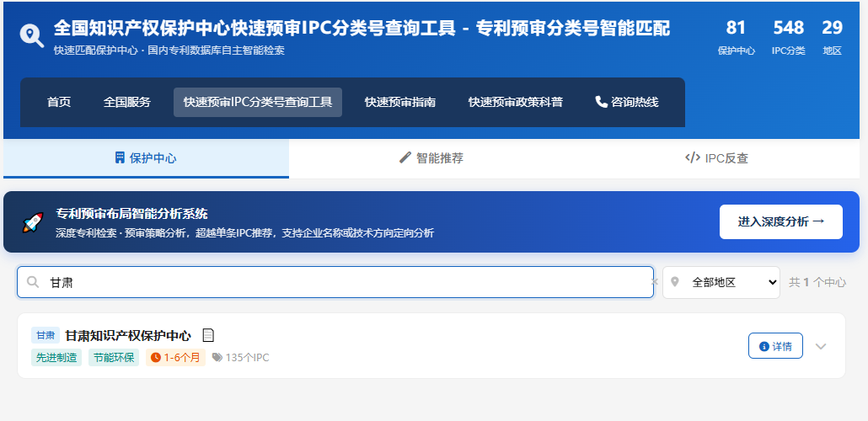
Task: Click the search magnifier icon in input
Action: [x=33, y=282]
